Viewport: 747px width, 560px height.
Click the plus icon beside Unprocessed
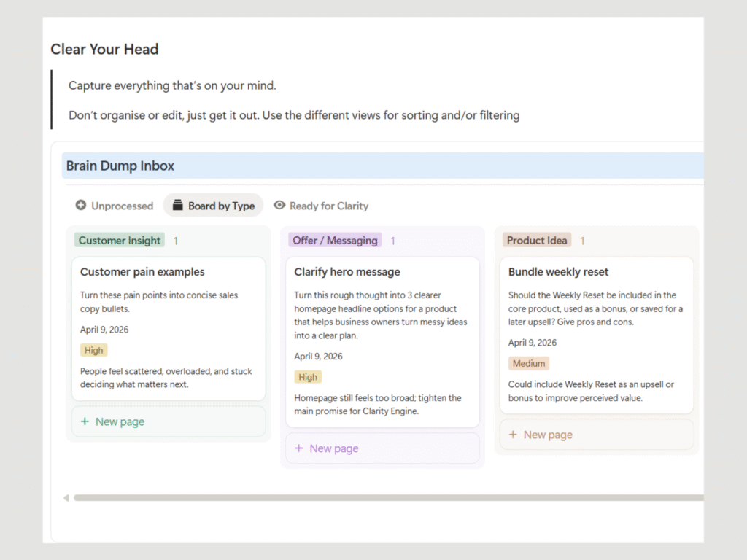pos(81,206)
